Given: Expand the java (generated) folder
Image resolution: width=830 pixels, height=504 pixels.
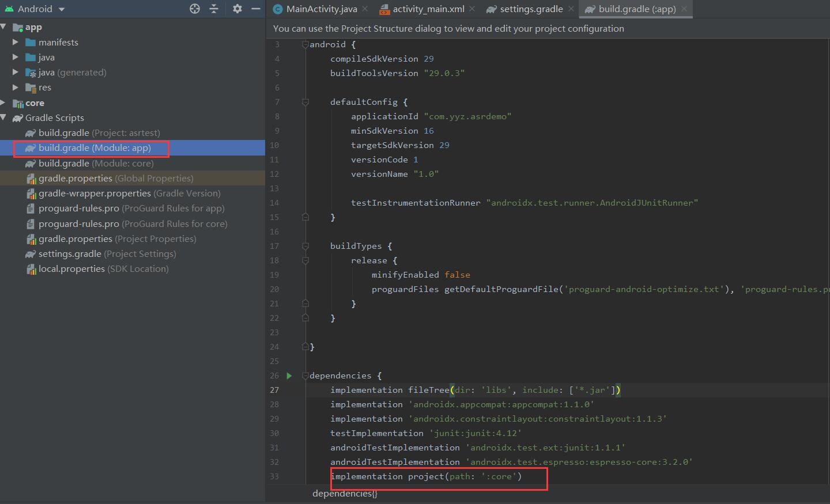Looking at the screenshot, I should coord(16,72).
